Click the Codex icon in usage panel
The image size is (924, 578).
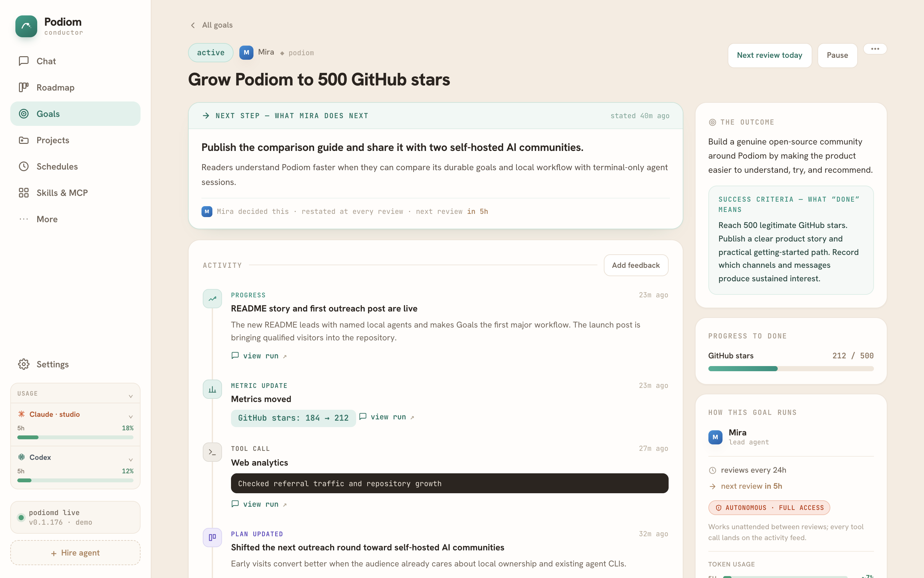(x=22, y=457)
